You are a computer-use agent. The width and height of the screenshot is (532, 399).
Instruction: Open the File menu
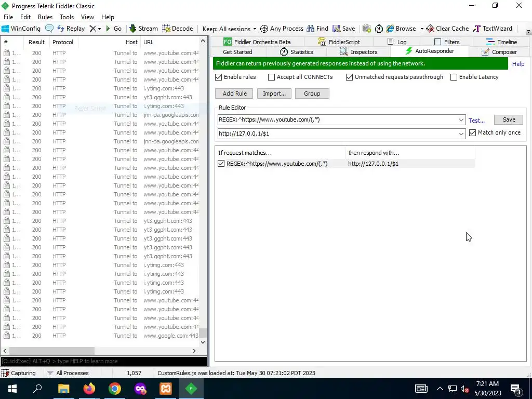pyautogui.click(x=8, y=17)
